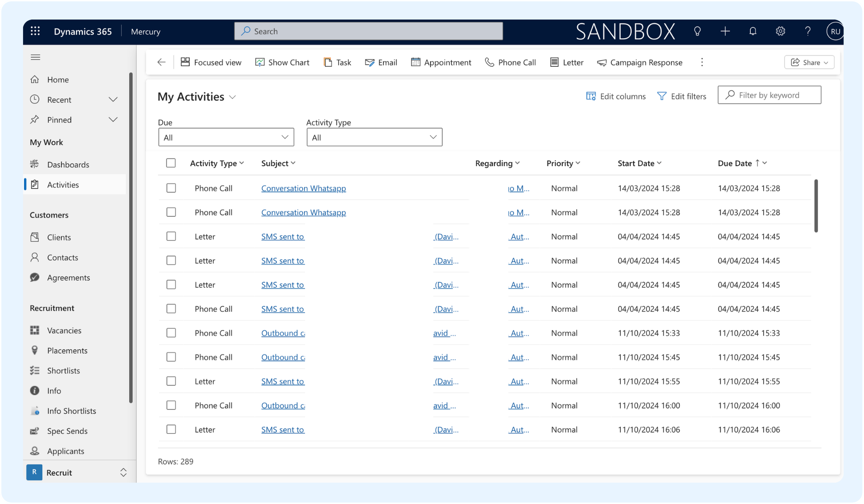Click the Home icon in sidebar
Viewport: 864px width, 504px height.
35,79
